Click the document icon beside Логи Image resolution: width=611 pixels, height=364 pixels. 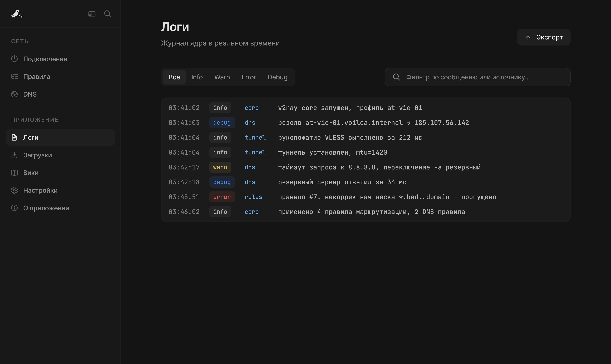pyautogui.click(x=15, y=137)
